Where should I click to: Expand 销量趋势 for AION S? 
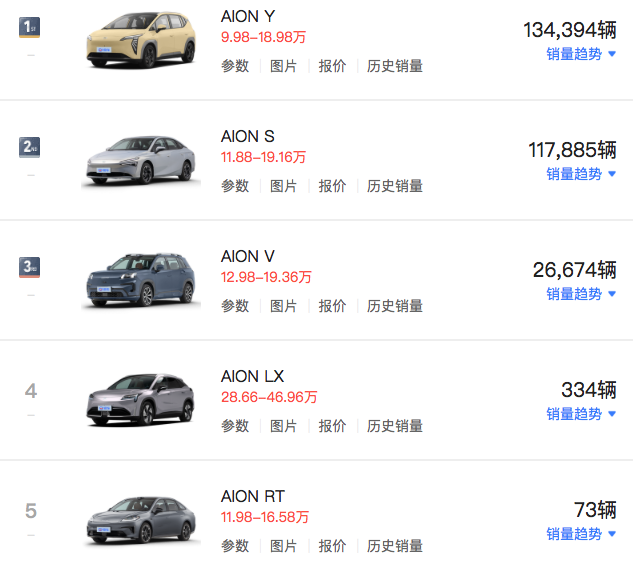click(581, 174)
